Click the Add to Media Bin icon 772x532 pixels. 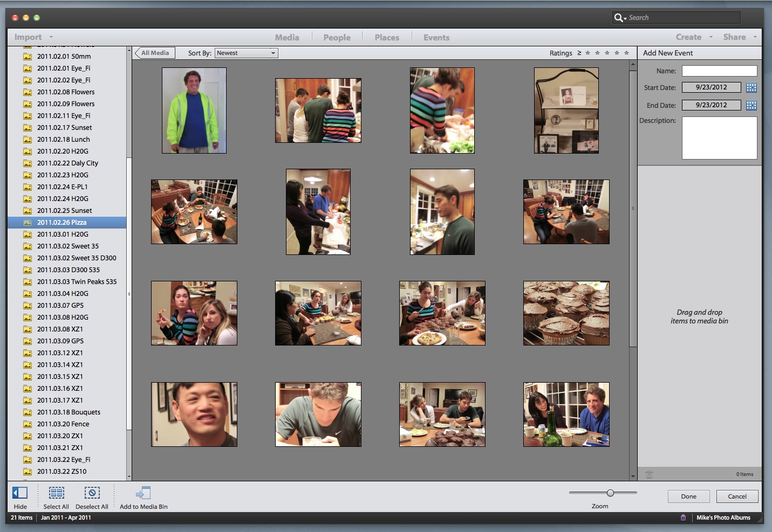click(x=143, y=493)
